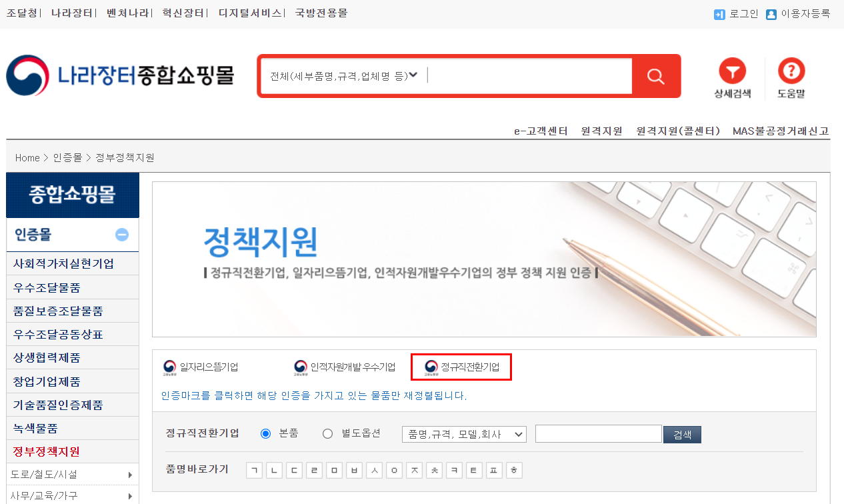Jump to products starting with ㅈ
Screen dimensions: 844x504
(x=414, y=471)
